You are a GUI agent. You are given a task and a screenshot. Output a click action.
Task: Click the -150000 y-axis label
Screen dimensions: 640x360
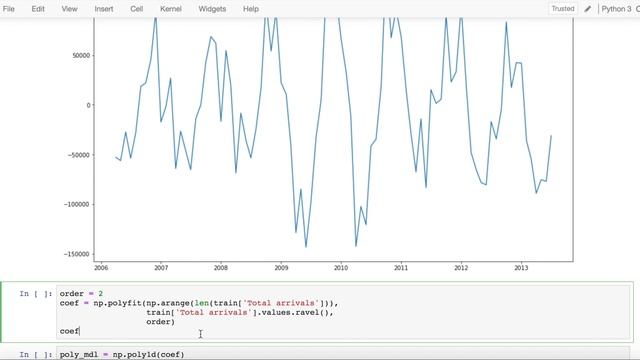click(x=76, y=254)
